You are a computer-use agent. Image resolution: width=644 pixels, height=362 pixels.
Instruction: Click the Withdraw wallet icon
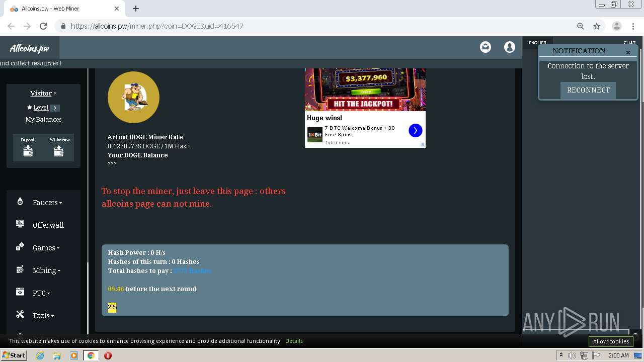click(59, 151)
